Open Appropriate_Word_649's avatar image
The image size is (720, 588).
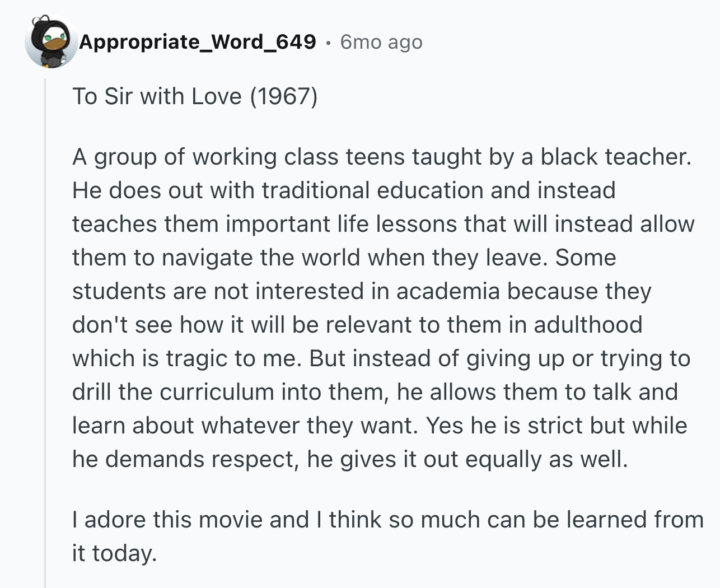[51, 42]
